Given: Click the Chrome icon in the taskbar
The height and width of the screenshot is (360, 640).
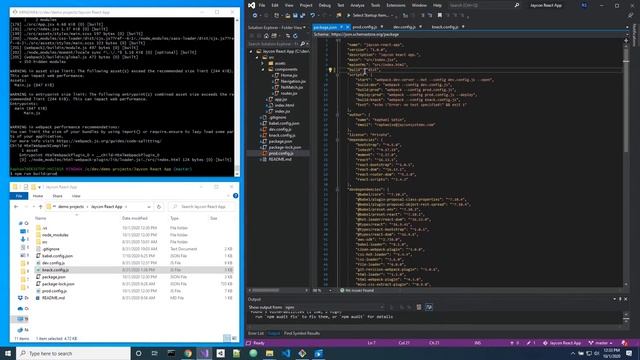Looking at the screenshot, I should click(x=188, y=353).
